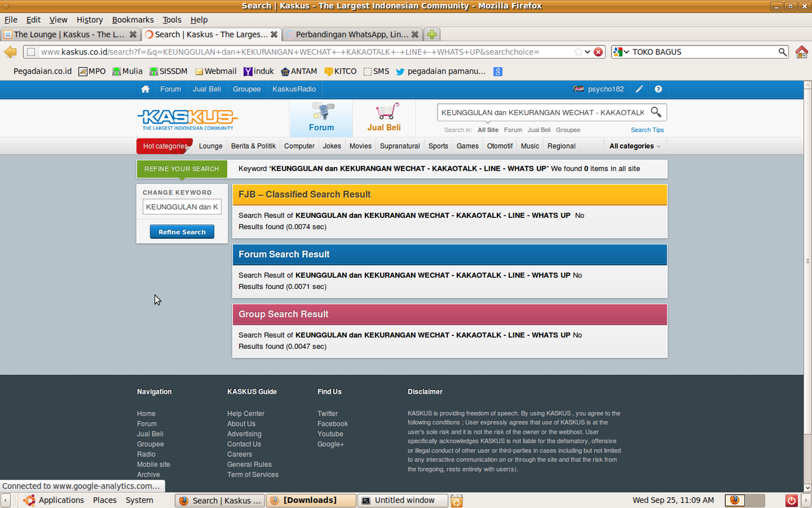The image size is (812, 508).
Task: Click the vertical page scrollbar
Action: click(x=807, y=260)
